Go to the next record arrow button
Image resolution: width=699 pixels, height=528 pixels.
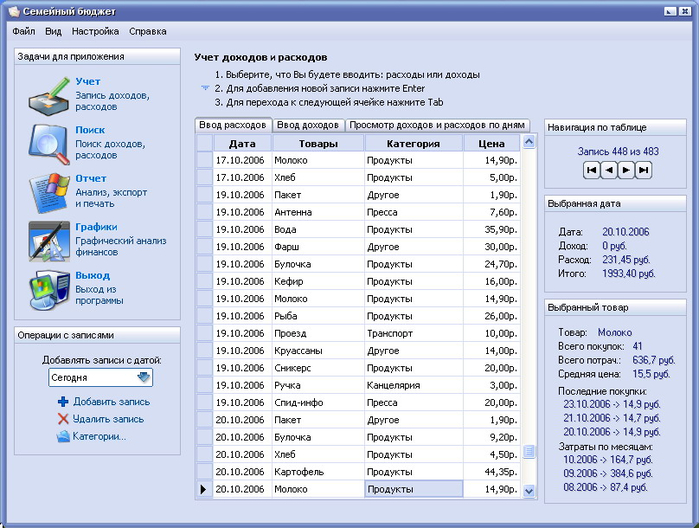click(x=626, y=171)
